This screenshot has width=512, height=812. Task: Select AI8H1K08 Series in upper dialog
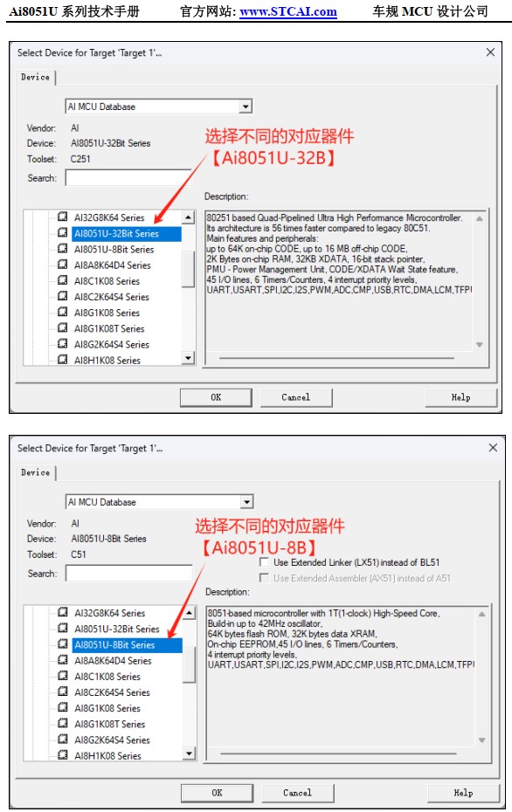pyautogui.click(x=107, y=361)
